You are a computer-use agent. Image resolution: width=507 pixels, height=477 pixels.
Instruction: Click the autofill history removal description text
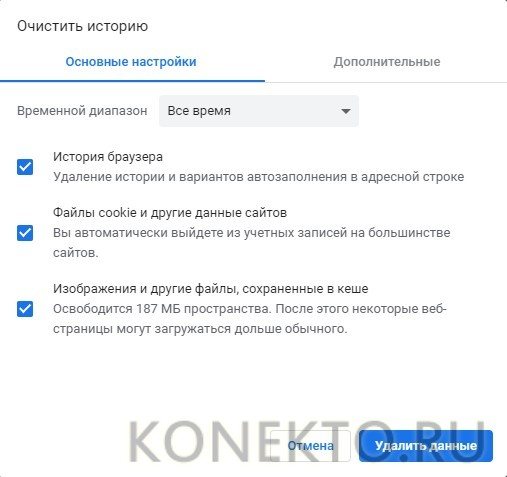point(258,177)
